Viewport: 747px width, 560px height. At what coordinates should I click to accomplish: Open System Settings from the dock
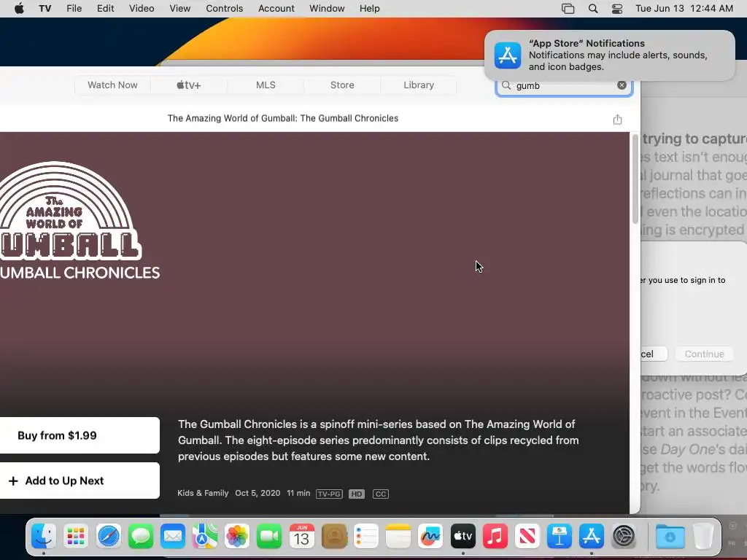coord(624,536)
